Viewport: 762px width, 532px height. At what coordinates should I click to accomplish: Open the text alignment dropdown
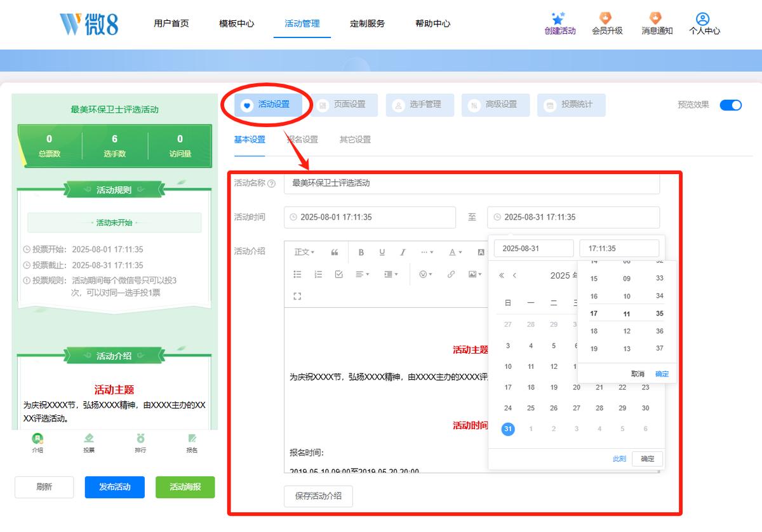pyautogui.click(x=363, y=274)
